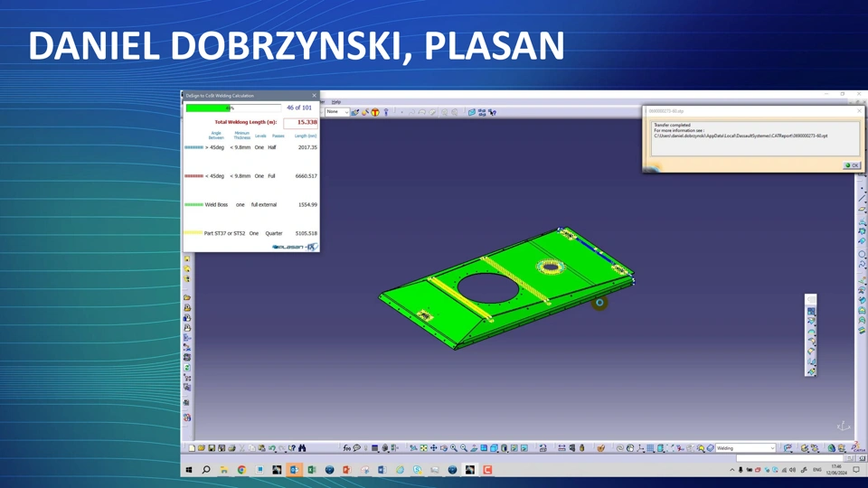Click the Plasan logo in calculation window
This screenshot has width=868, height=488.
tap(295, 247)
